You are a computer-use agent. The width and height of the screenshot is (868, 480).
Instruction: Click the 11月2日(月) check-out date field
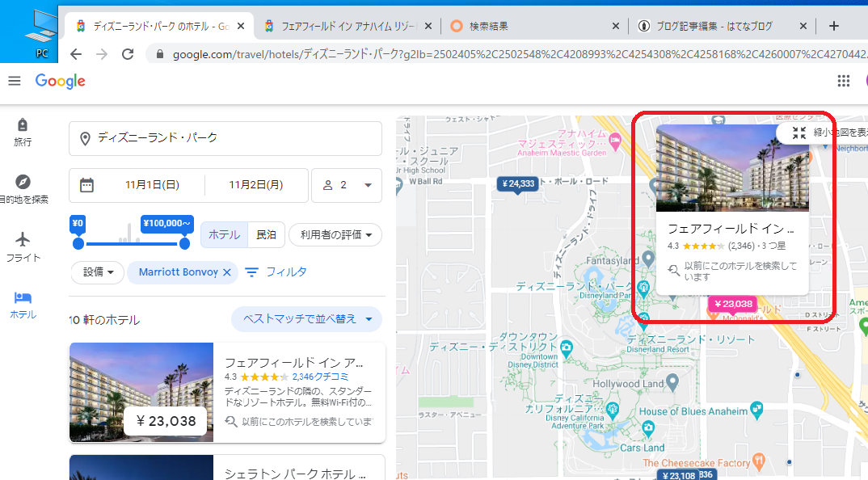pos(255,185)
